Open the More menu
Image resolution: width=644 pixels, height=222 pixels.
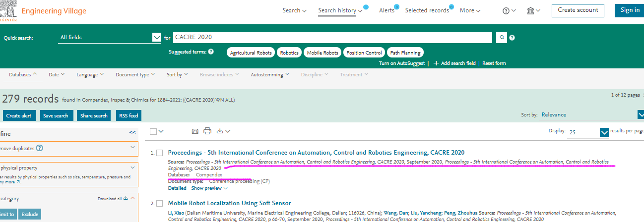click(x=470, y=10)
